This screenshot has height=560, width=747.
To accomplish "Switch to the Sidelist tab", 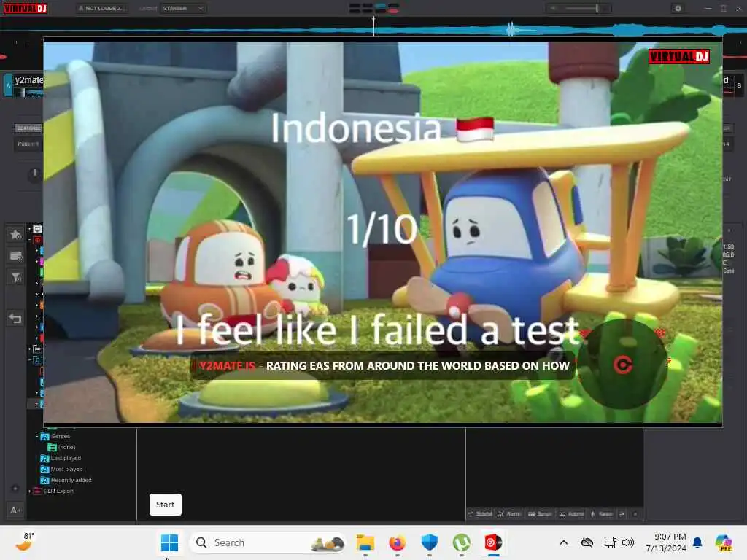I will coord(480,514).
